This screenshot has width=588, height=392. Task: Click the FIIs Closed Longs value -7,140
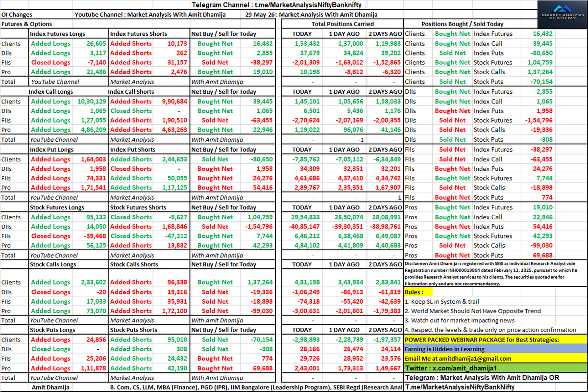tap(96, 62)
